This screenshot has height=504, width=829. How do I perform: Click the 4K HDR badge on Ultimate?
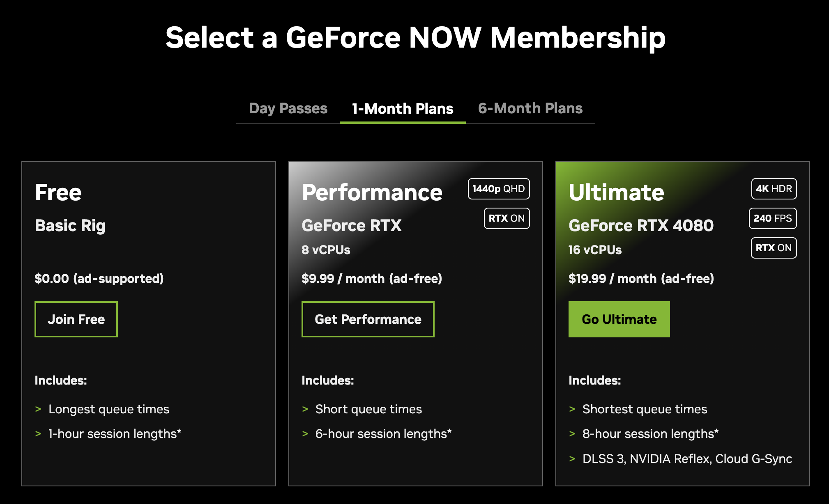[x=774, y=189]
